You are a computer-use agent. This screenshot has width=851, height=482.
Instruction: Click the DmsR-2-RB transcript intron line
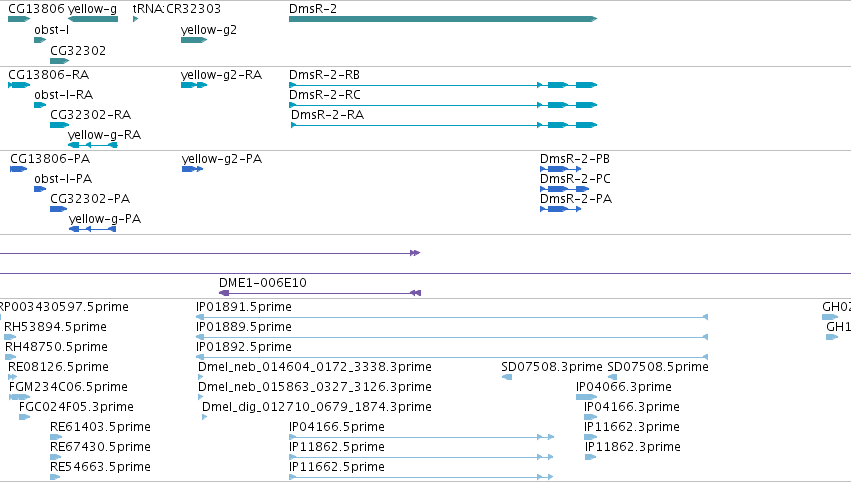click(x=415, y=85)
